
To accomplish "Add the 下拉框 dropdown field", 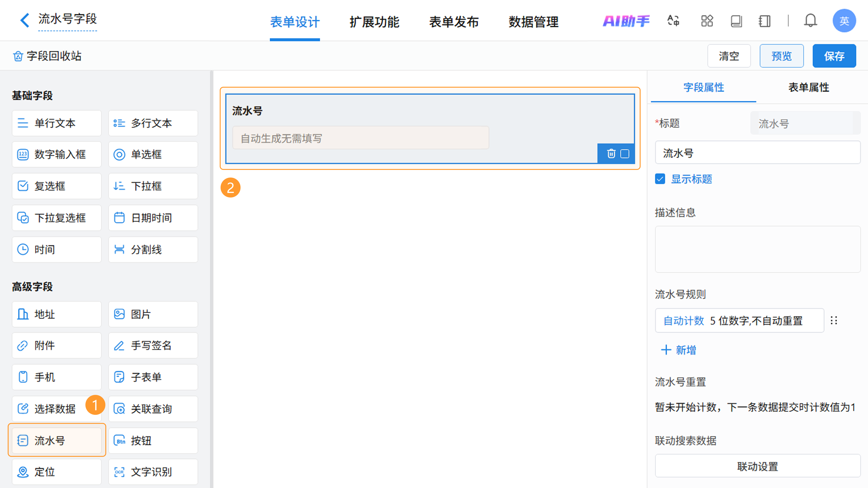I will click(x=153, y=186).
